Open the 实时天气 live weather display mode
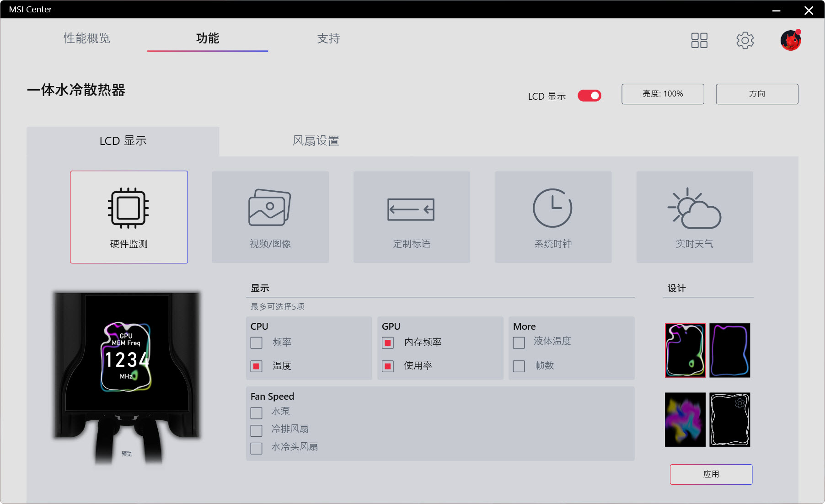The height and width of the screenshot is (504, 825). point(694,217)
